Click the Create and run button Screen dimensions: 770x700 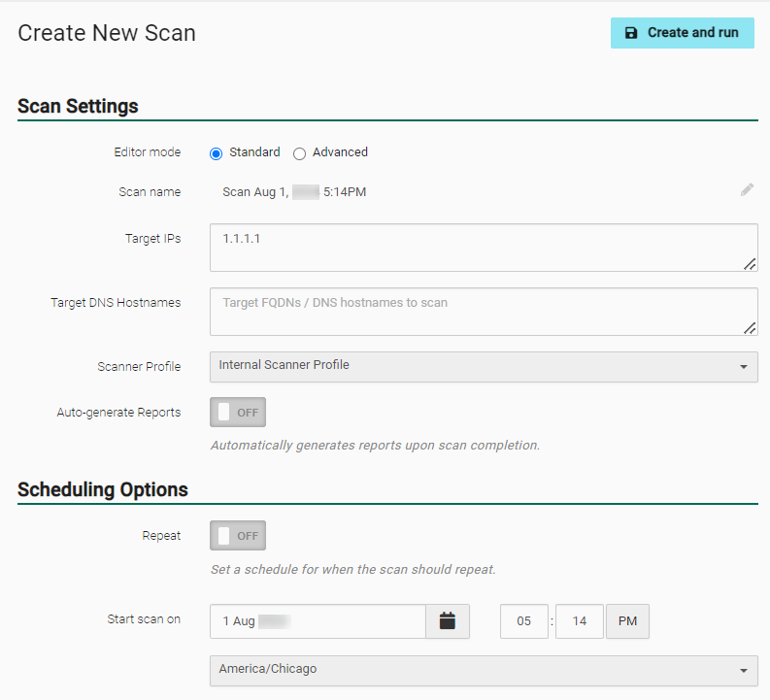pos(682,33)
